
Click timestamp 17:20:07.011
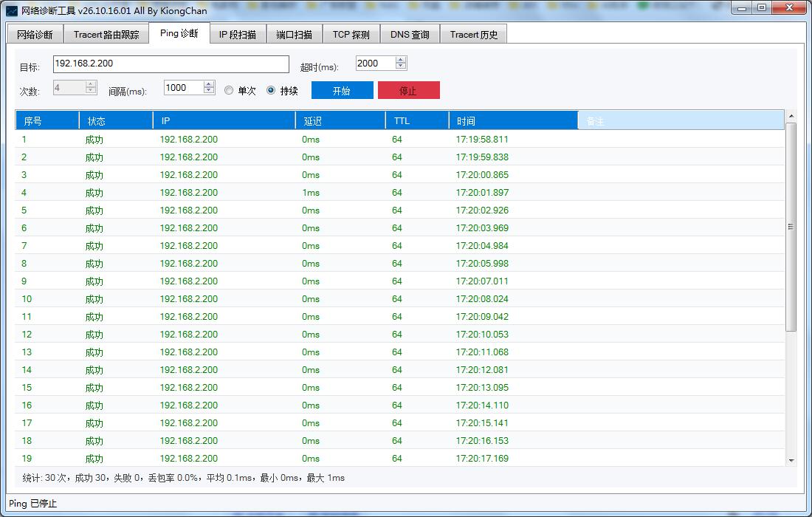click(482, 281)
